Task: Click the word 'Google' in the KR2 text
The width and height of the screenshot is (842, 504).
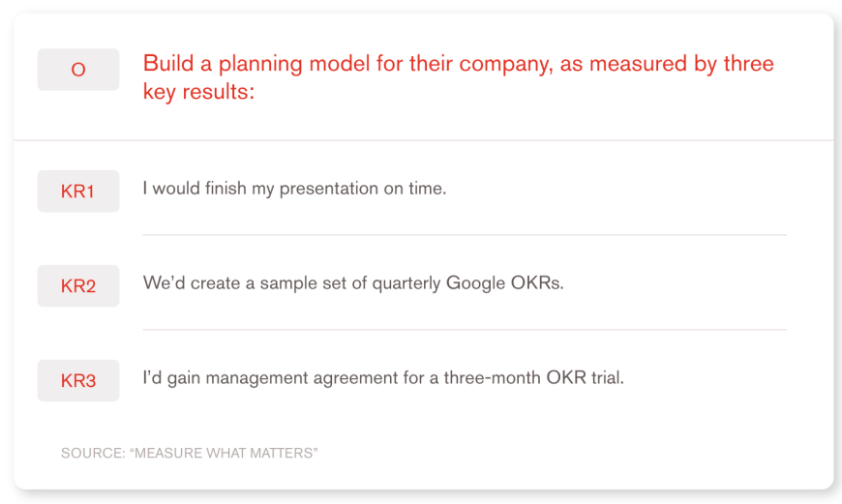Action: [x=472, y=283]
